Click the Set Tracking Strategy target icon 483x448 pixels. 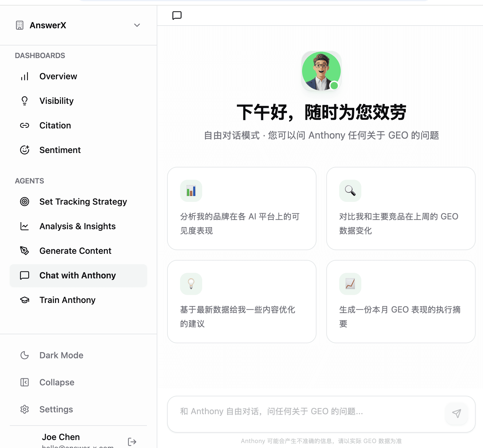pyautogui.click(x=25, y=202)
